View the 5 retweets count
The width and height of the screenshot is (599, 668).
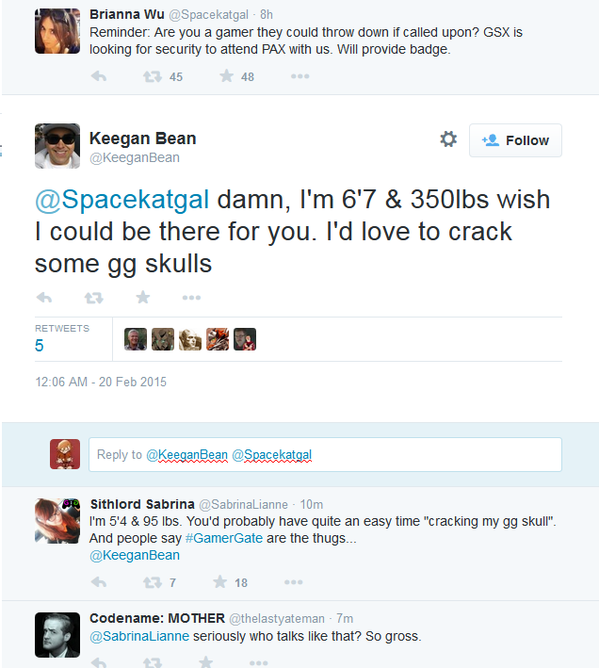click(39, 345)
